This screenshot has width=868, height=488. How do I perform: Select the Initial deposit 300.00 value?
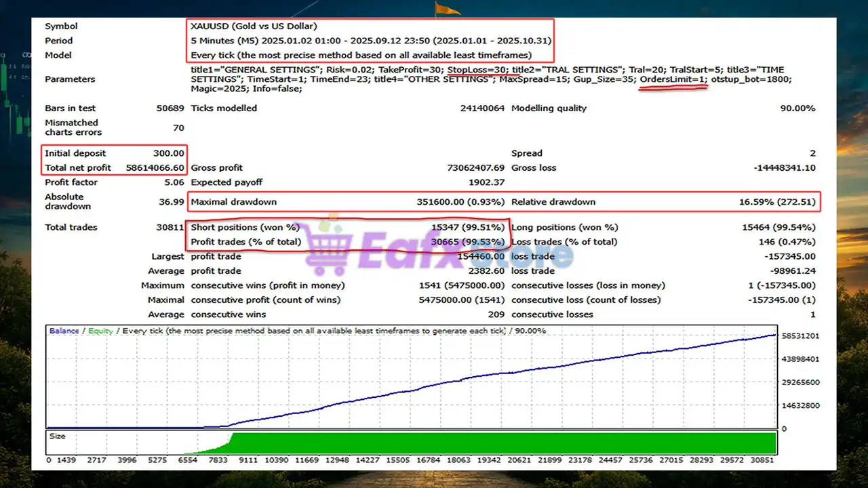pos(168,153)
